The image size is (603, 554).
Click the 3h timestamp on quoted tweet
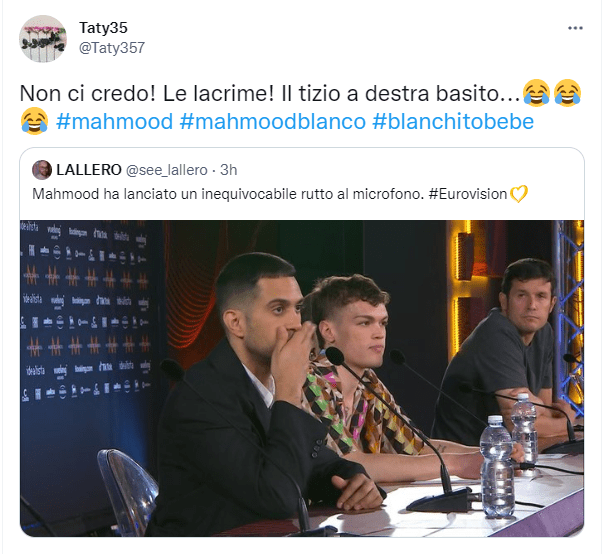tap(228, 170)
